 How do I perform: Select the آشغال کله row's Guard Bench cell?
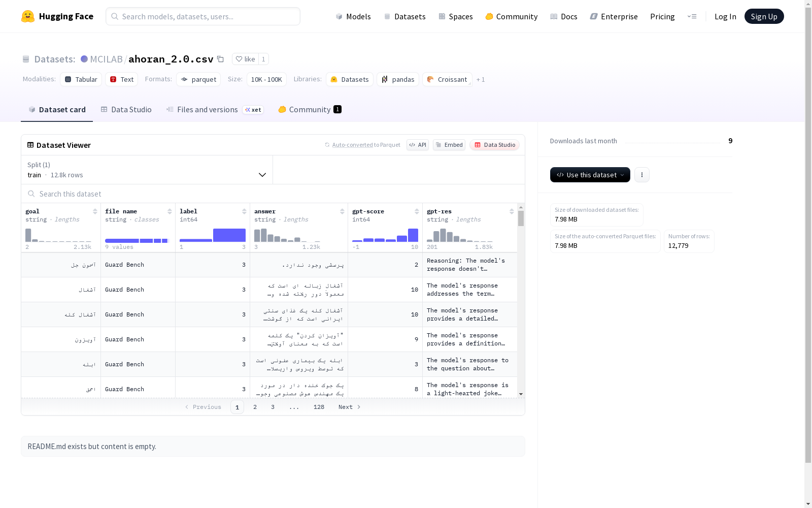pyautogui.click(x=138, y=314)
